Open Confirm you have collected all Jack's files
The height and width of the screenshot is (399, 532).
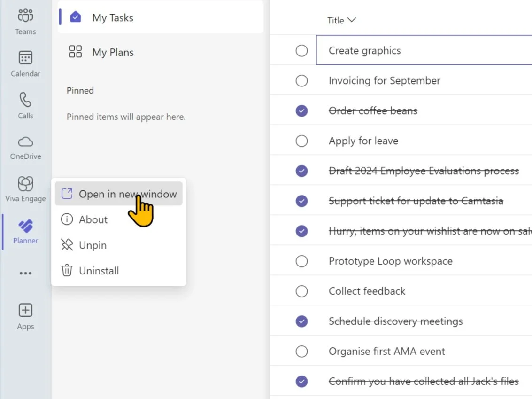[x=424, y=381]
